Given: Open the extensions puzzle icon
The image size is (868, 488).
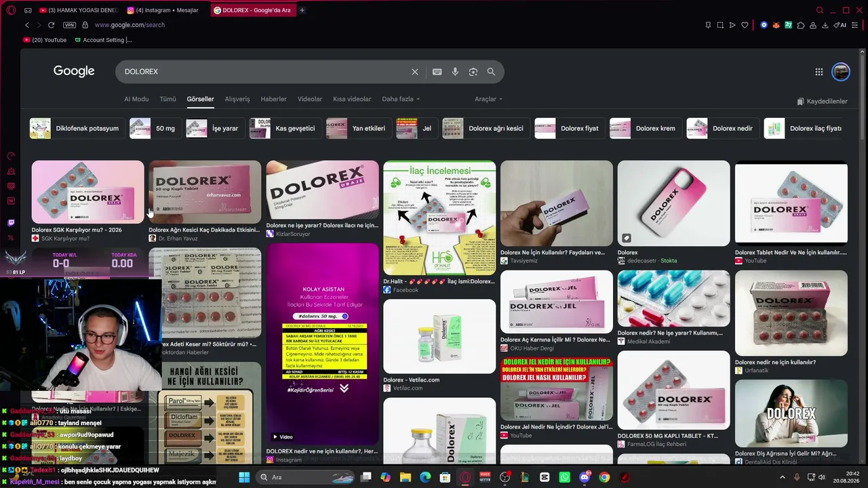Looking at the screenshot, I should click(801, 25).
